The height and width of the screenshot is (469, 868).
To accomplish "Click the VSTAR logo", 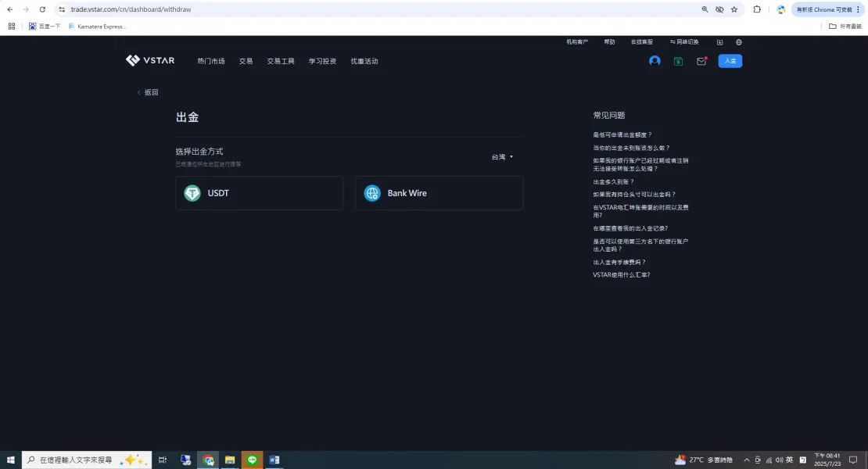I will (x=150, y=61).
